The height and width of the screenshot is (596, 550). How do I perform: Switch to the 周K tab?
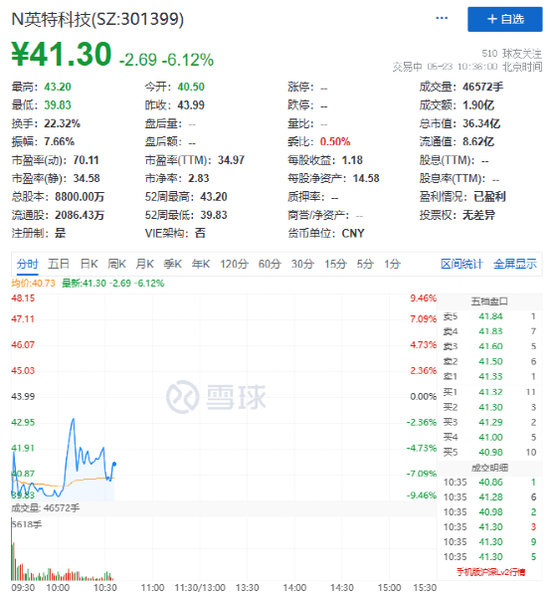(x=117, y=264)
